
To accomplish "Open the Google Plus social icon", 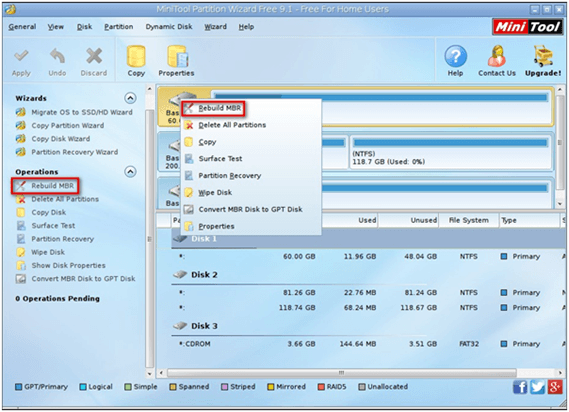I will point(555,387).
